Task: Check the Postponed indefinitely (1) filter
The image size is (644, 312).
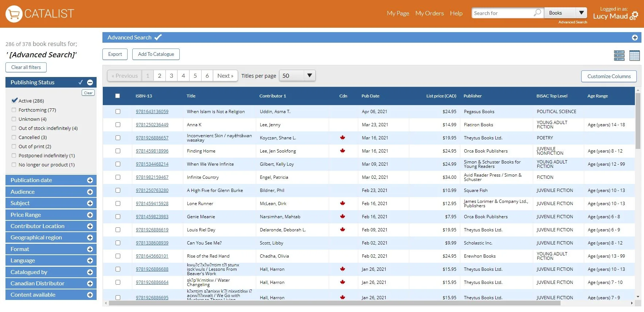Action: (14, 155)
